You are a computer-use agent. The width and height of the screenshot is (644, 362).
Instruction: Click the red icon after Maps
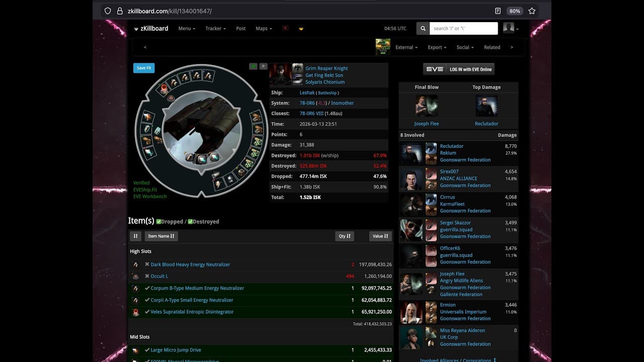(285, 28)
